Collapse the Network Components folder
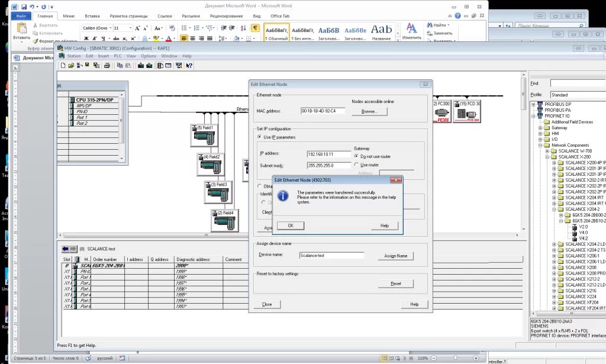The height and width of the screenshot is (364, 606). click(x=540, y=145)
